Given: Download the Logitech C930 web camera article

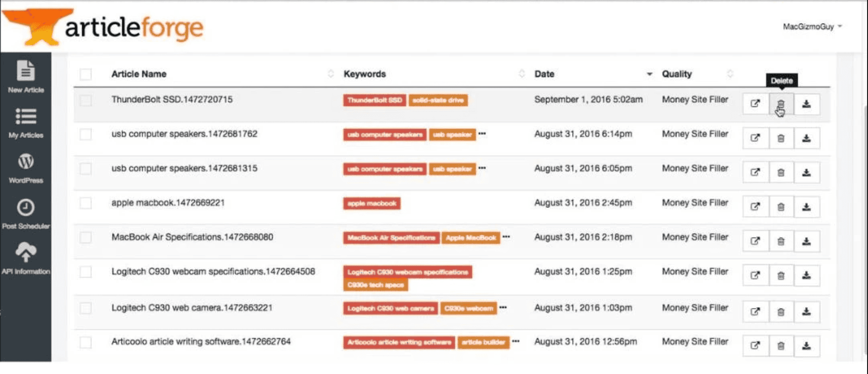Looking at the screenshot, I should point(806,312).
